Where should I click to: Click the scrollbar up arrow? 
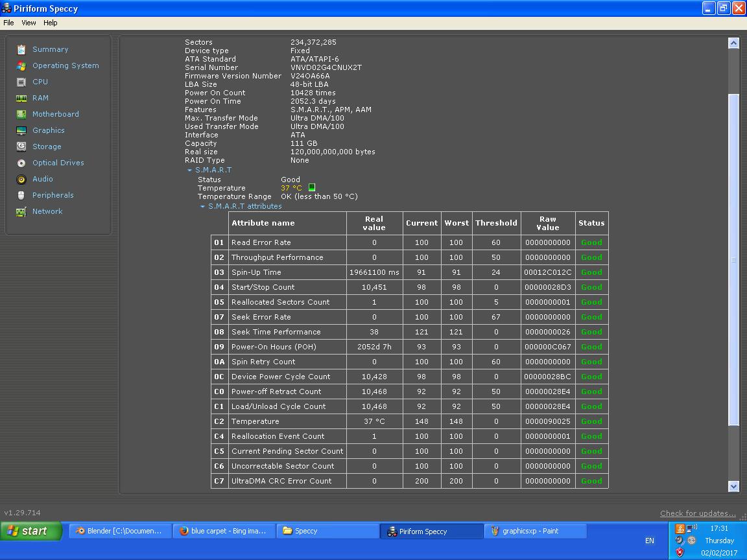[733, 43]
